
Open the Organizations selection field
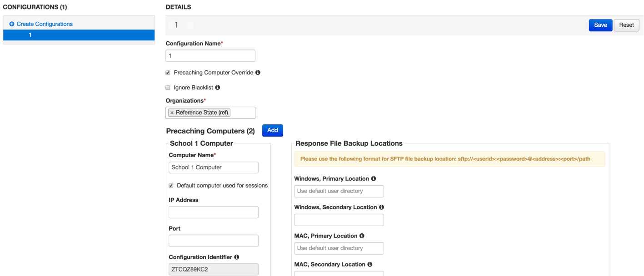(x=242, y=113)
